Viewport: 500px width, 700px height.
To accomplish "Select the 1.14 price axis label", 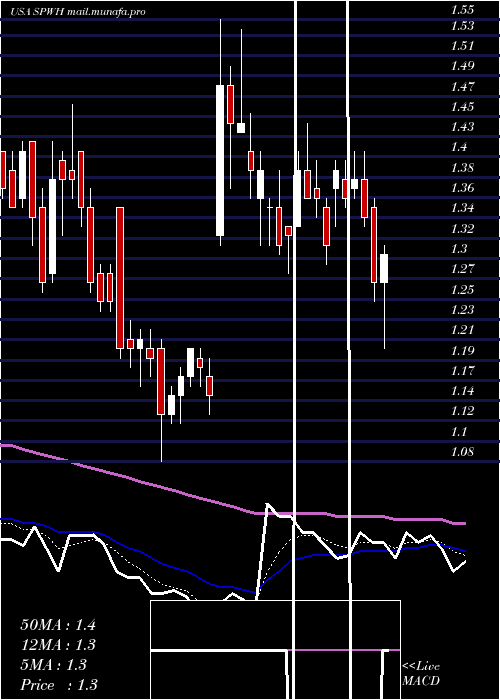I will tap(462, 391).
